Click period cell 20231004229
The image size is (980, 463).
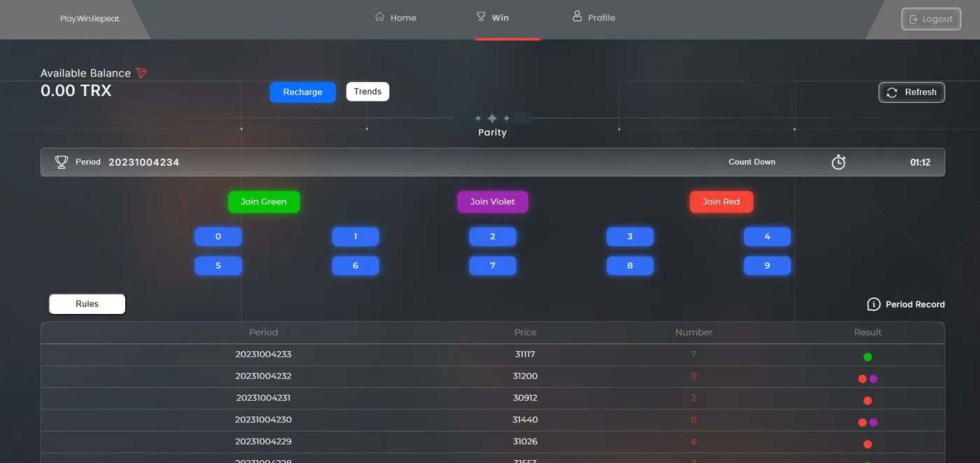pyautogui.click(x=263, y=441)
